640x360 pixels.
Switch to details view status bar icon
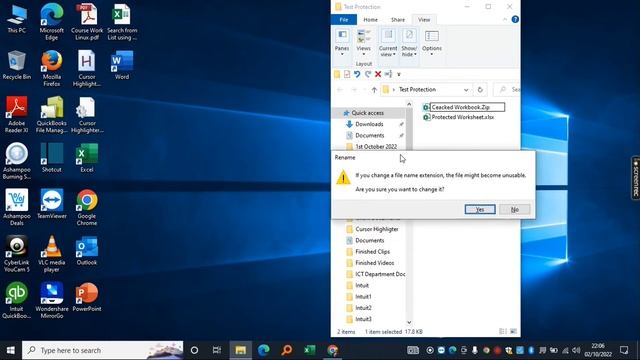pyautogui.click(x=503, y=331)
